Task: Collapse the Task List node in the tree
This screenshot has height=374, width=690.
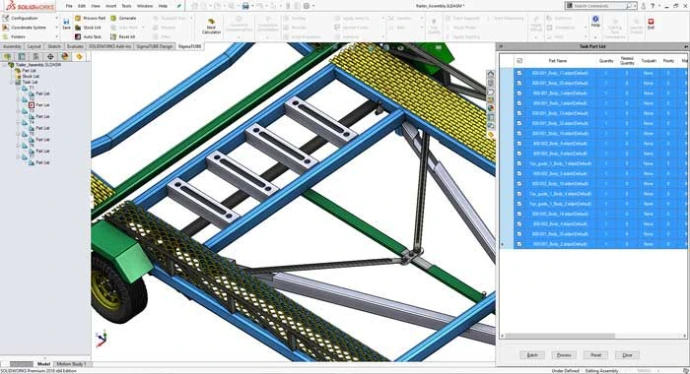Action: 12,82
